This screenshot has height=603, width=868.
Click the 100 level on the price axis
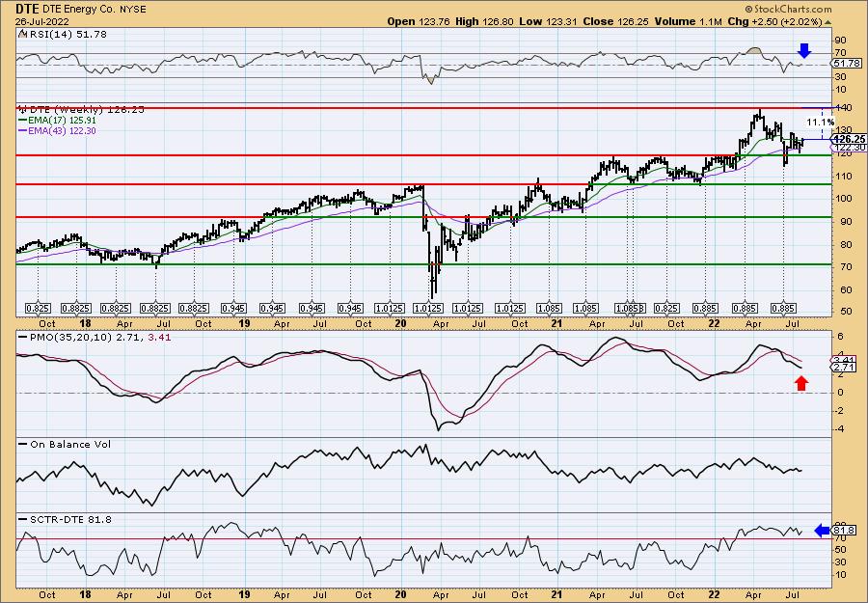842,198
